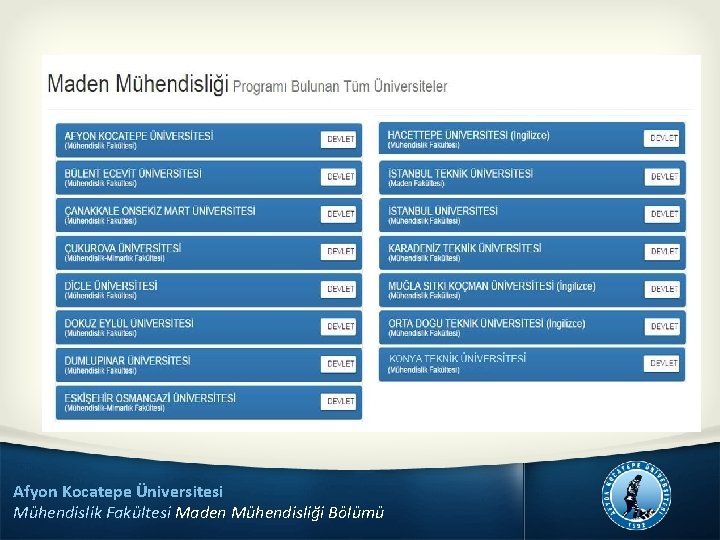Image resolution: width=720 pixels, height=540 pixels.
Task: Click DEVLET badge for Bülent Ecevit
Action: coord(338,177)
